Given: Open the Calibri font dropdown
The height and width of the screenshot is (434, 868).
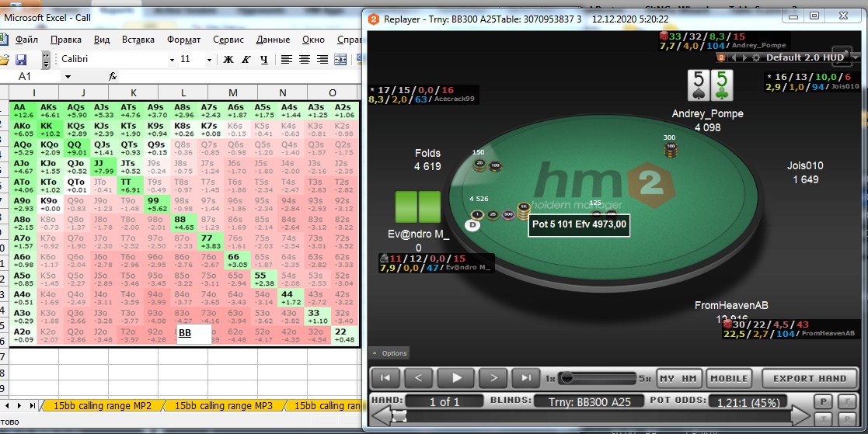Looking at the screenshot, I should [x=173, y=59].
